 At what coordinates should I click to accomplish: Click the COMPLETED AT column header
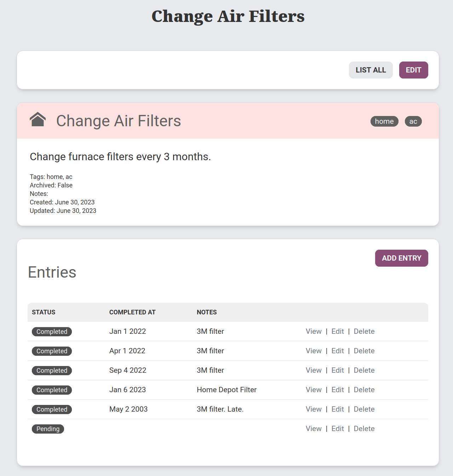coord(132,312)
